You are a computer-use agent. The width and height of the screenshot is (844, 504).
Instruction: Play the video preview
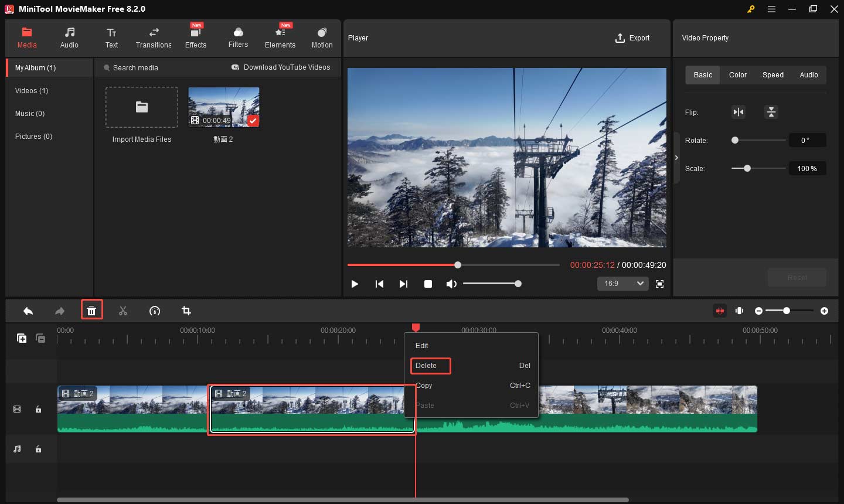(355, 284)
